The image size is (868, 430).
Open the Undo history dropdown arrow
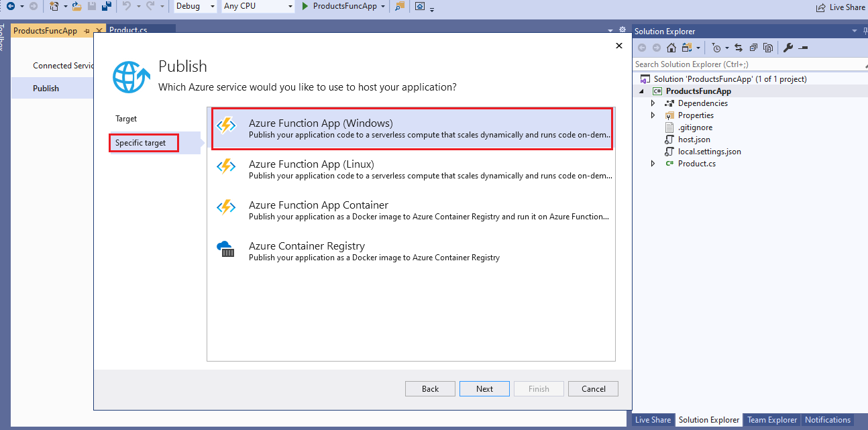[x=138, y=7]
